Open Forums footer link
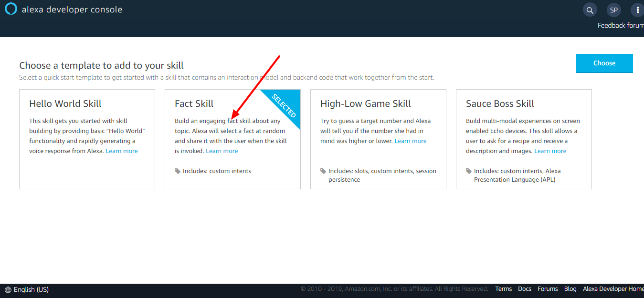Viewport: 644px width, 298px height. click(x=548, y=289)
